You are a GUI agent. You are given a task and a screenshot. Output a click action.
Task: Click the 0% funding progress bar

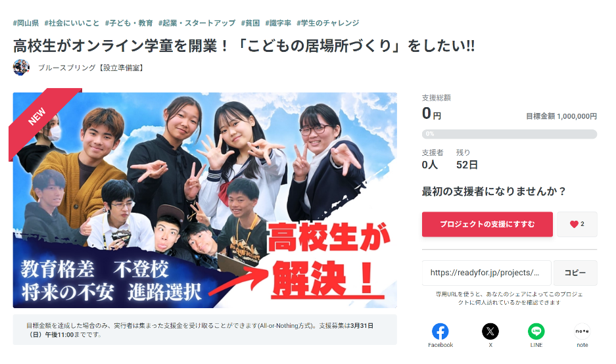coord(509,134)
